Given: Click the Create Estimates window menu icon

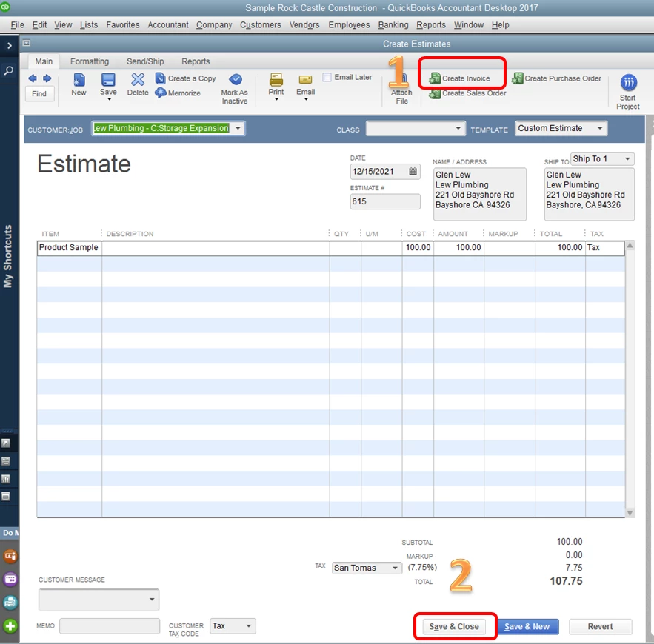Looking at the screenshot, I should [x=26, y=43].
